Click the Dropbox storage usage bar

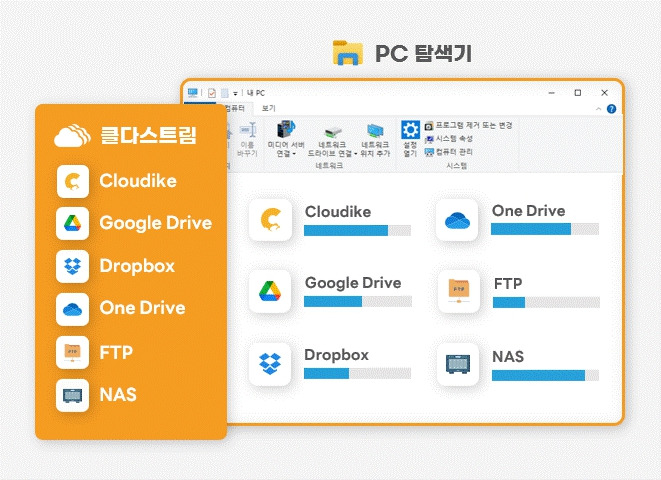click(357, 373)
